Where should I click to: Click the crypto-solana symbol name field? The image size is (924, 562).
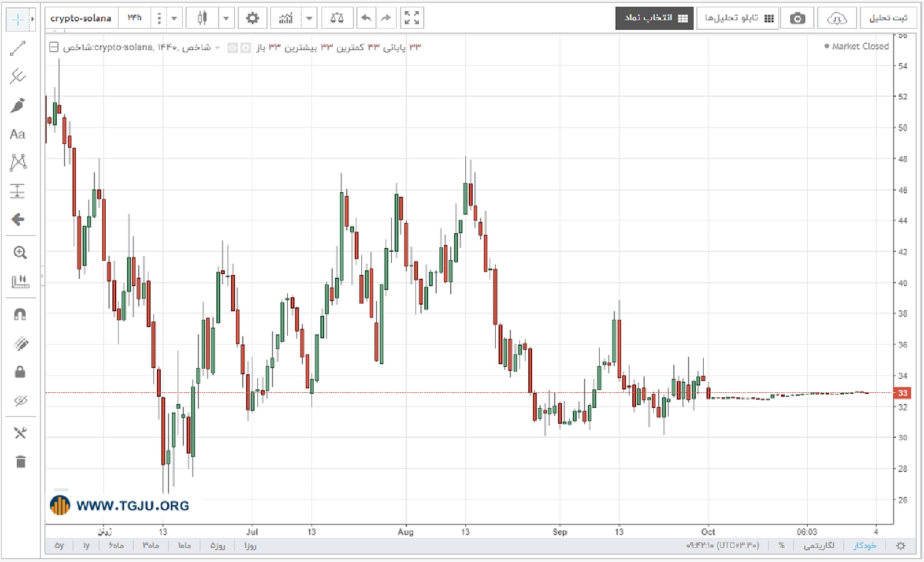(81, 18)
